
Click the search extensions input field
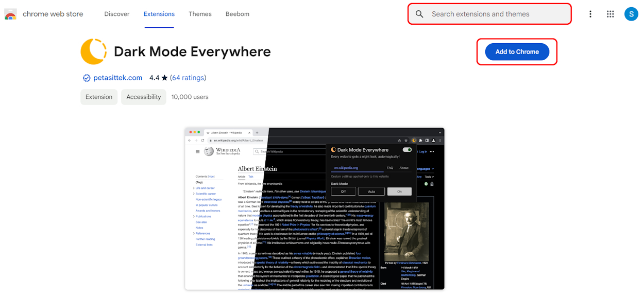click(489, 14)
